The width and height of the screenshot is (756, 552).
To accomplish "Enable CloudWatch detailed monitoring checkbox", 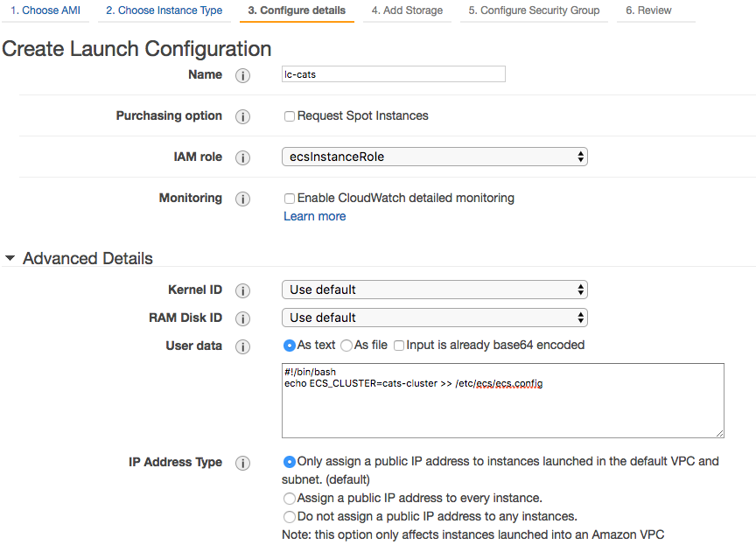I will pos(290,199).
